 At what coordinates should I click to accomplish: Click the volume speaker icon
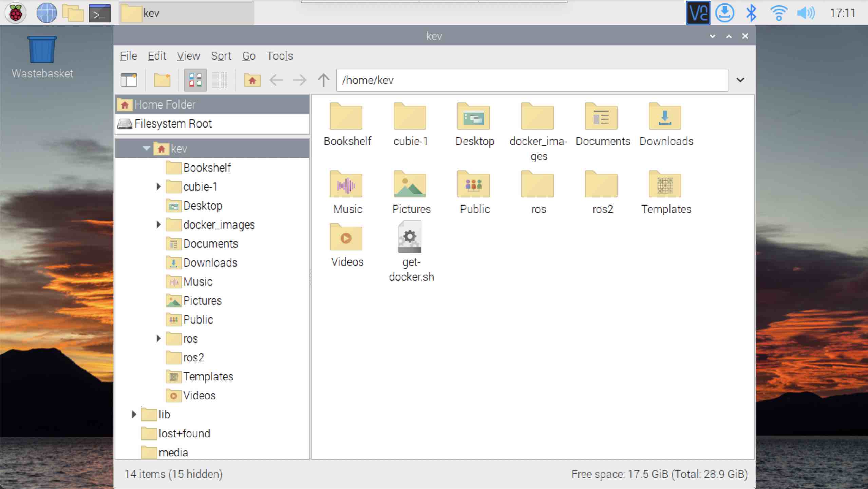click(x=807, y=13)
